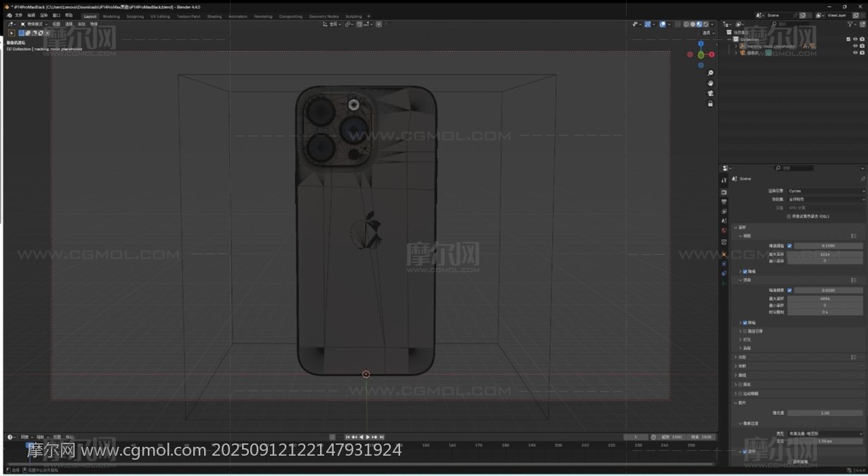868x476 pixels.
Task: Open Scene properties tab icon
Action: (x=724, y=220)
